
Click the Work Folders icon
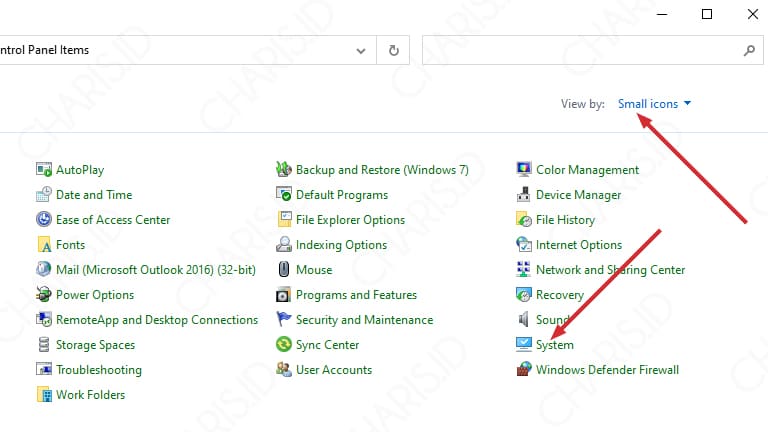tap(44, 395)
